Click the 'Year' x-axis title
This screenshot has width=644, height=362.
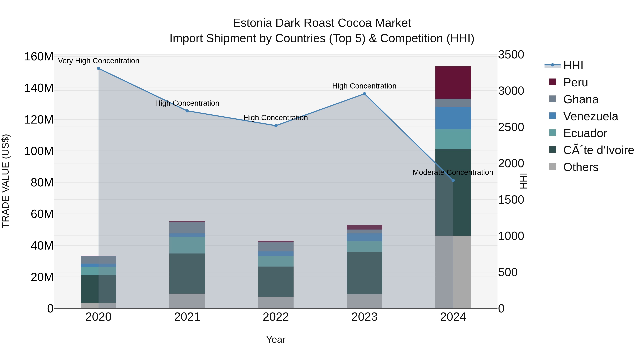pyautogui.click(x=276, y=339)
